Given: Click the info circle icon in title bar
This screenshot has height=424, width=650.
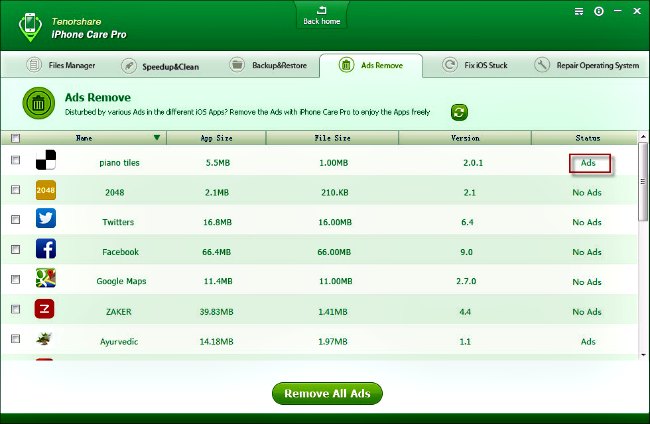Looking at the screenshot, I should pyautogui.click(x=599, y=12).
